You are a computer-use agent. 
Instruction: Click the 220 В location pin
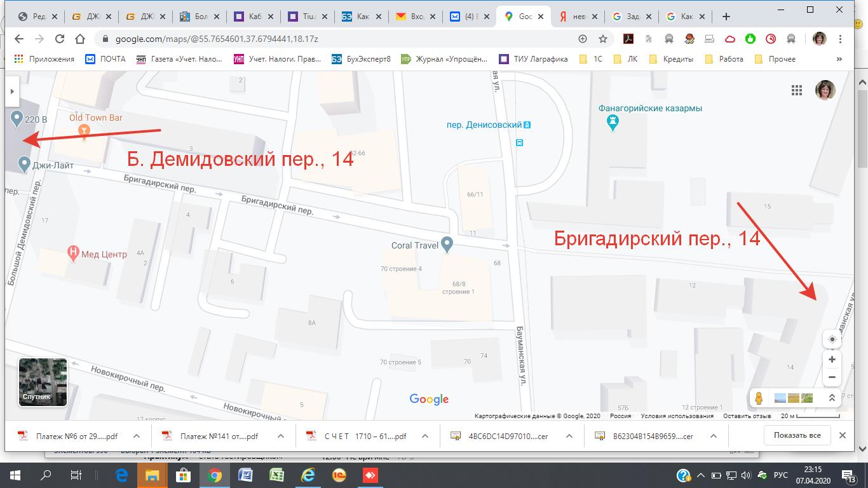17,119
